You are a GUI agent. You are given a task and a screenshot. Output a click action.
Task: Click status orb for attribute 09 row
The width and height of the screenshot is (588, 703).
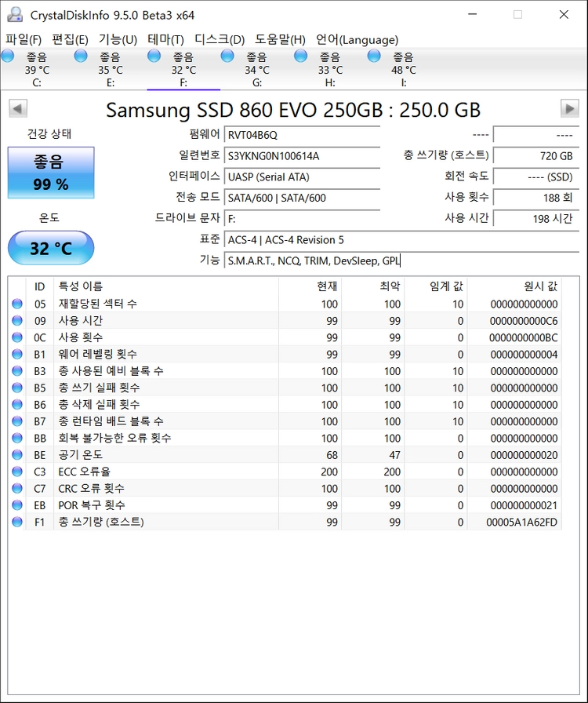click(x=17, y=321)
